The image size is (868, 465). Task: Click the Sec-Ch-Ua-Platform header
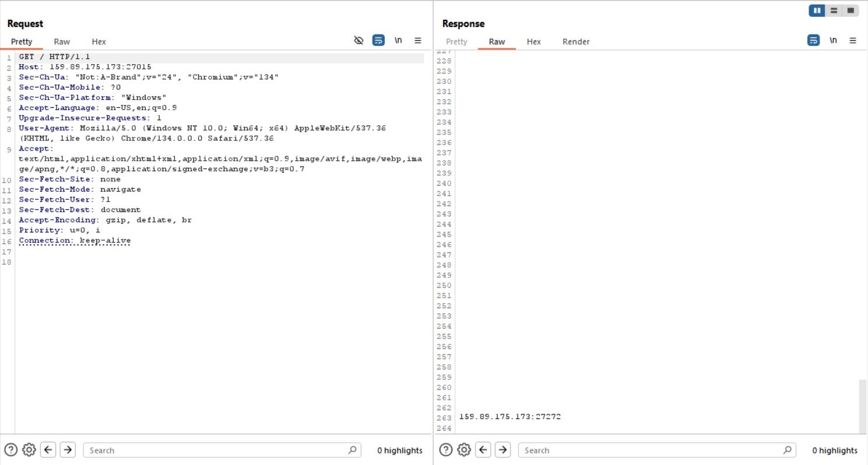(x=93, y=97)
